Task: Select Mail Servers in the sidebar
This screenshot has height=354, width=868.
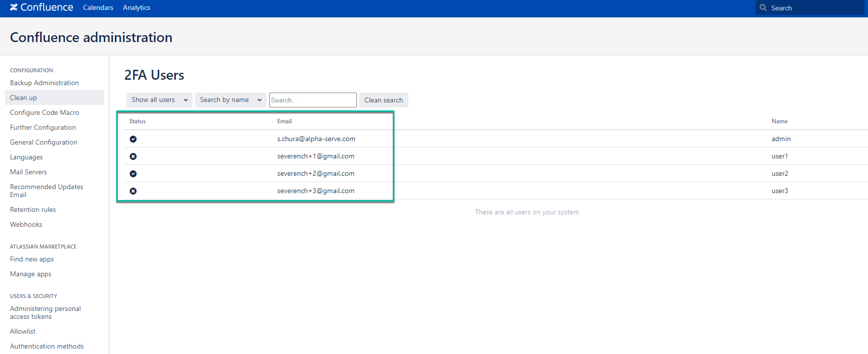Action: [x=29, y=172]
